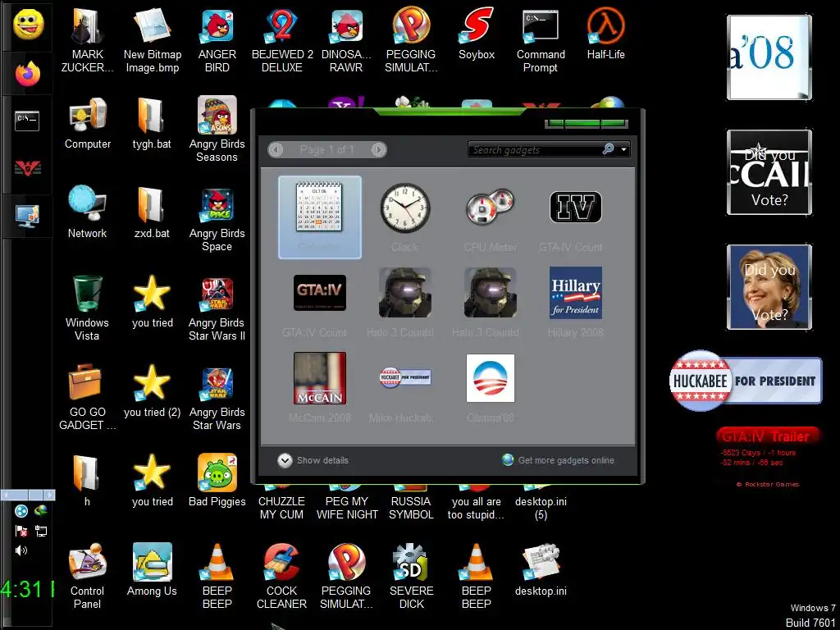Click the Hillary Did you Vote gadget

pyautogui.click(x=769, y=286)
